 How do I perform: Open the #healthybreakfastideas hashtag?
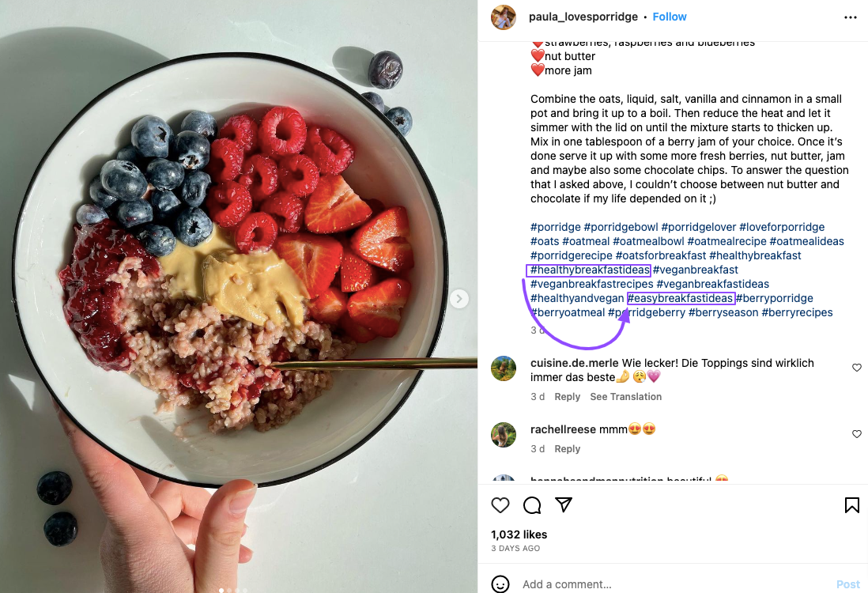(x=589, y=270)
